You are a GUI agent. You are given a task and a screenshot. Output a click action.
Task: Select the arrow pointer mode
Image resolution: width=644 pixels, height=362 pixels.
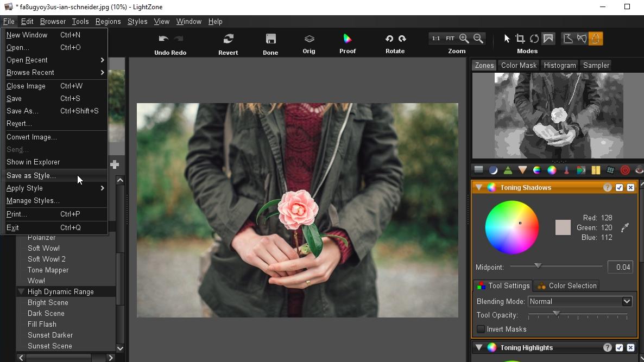pyautogui.click(x=507, y=39)
